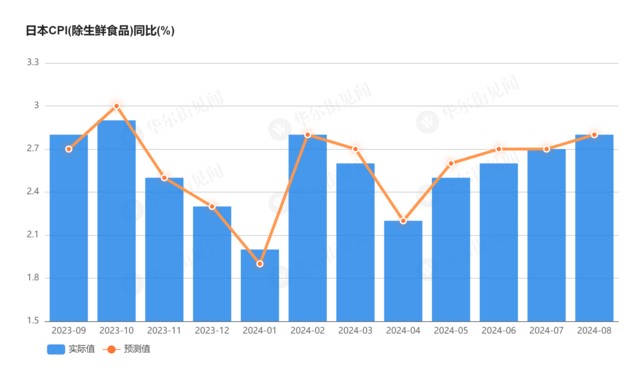Screen dimensions: 640x369
Task: Click the 3.3 y-axis label
Action: click(x=33, y=62)
